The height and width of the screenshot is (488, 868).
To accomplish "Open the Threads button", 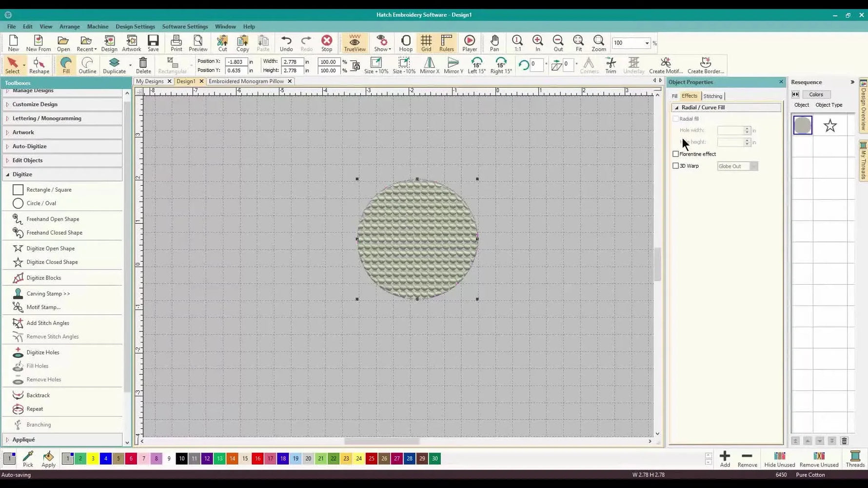I will click(855, 459).
